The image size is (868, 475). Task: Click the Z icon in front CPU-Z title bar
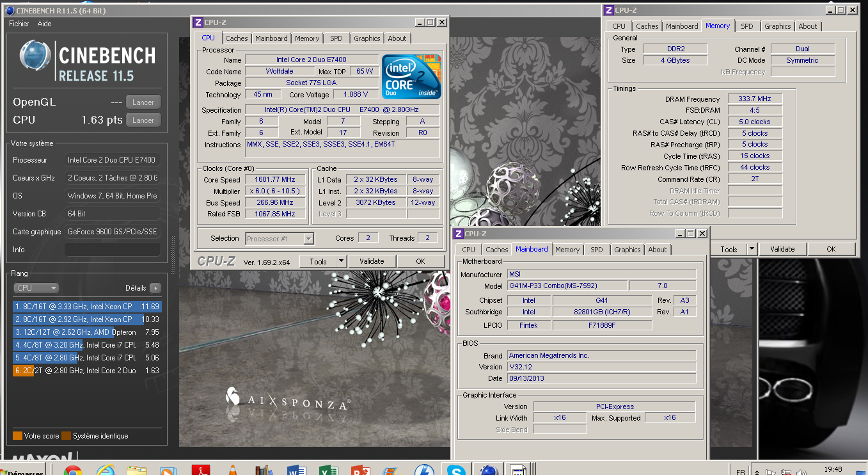pos(199,22)
